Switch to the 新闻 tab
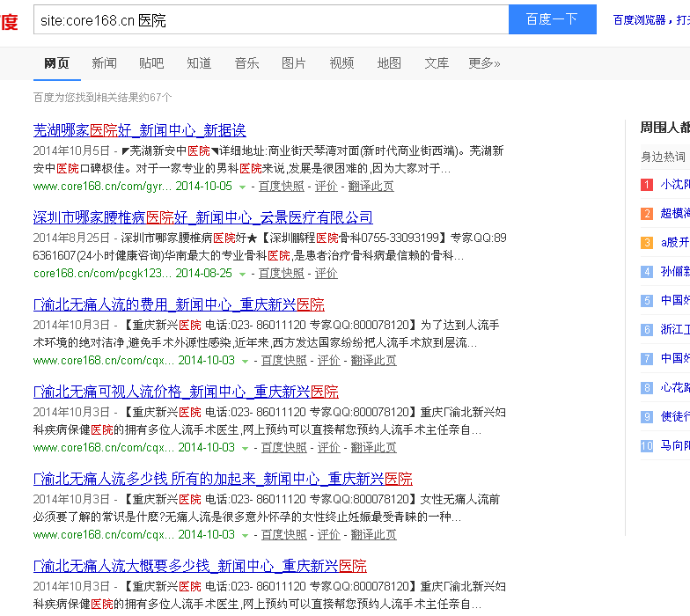Viewport: 690px width, 616px height. (x=104, y=63)
